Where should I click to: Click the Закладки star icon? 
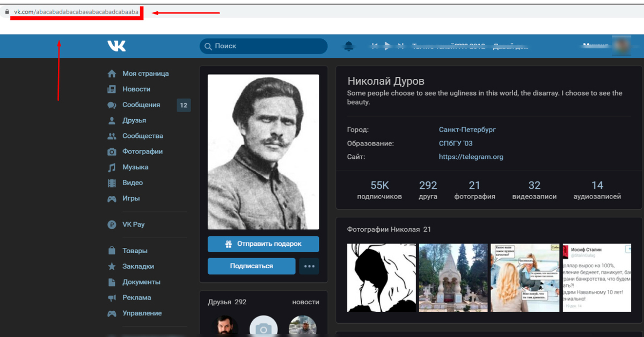point(112,266)
